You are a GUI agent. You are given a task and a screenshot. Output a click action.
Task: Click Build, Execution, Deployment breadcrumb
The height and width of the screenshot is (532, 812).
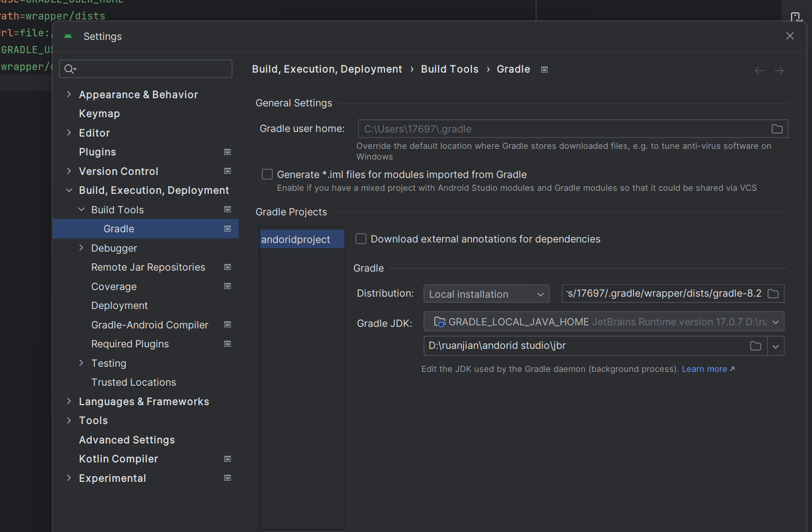(x=327, y=69)
